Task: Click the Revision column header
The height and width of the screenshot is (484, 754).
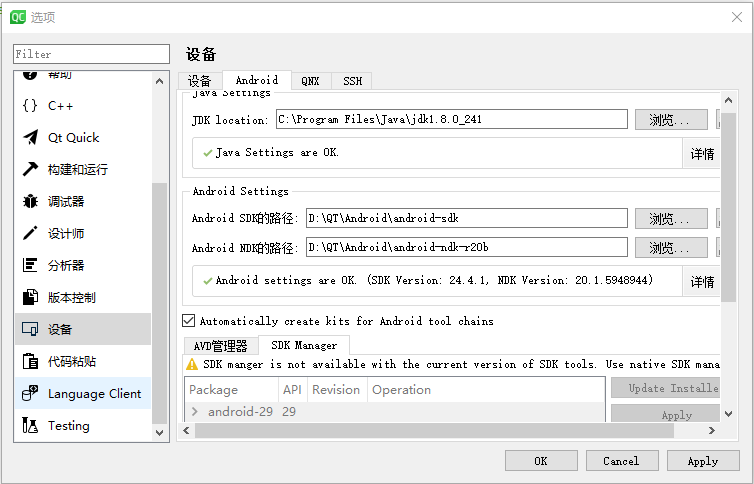Action: (x=337, y=389)
